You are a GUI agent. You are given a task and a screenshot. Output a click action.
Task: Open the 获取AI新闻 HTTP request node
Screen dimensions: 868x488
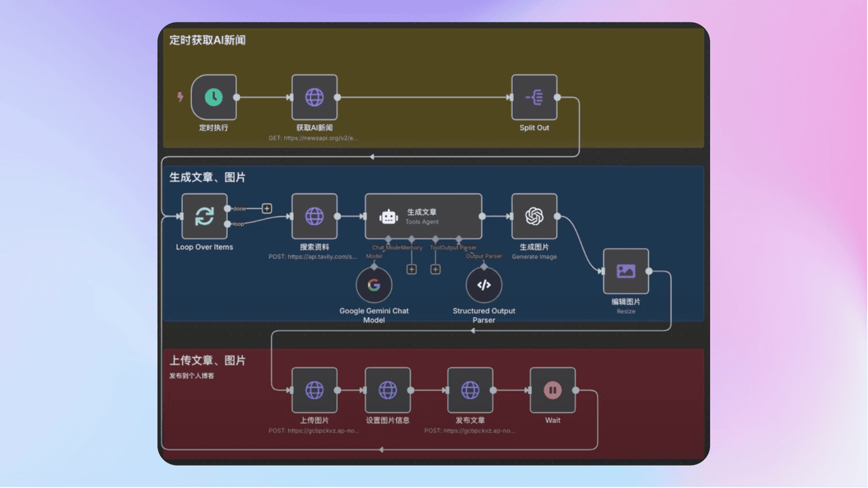(x=315, y=97)
